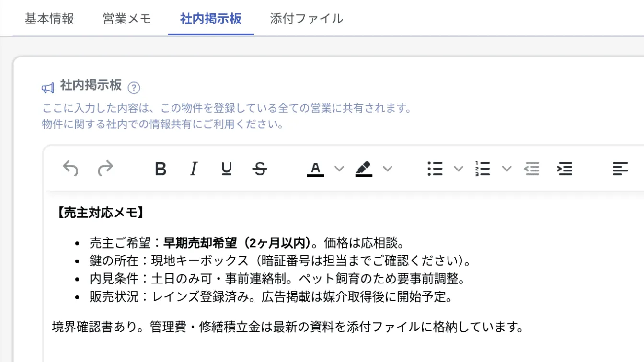644x362 pixels.
Task: Click the description line starting ここに入力した内容は
Action: 227,108
